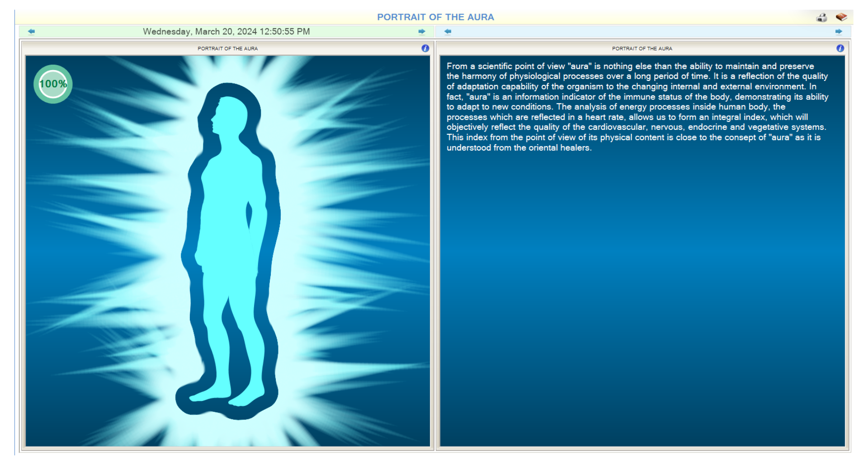Click right arrow on right blue bar
The width and height of the screenshot is (868, 461).
coord(839,32)
